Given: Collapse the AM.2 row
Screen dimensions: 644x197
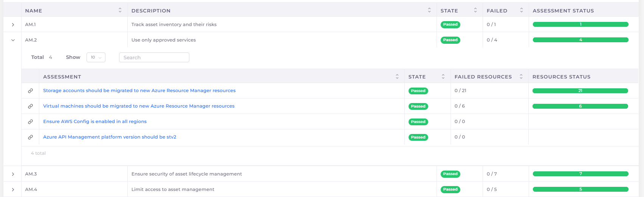Looking at the screenshot, I should pyautogui.click(x=13, y=40).
